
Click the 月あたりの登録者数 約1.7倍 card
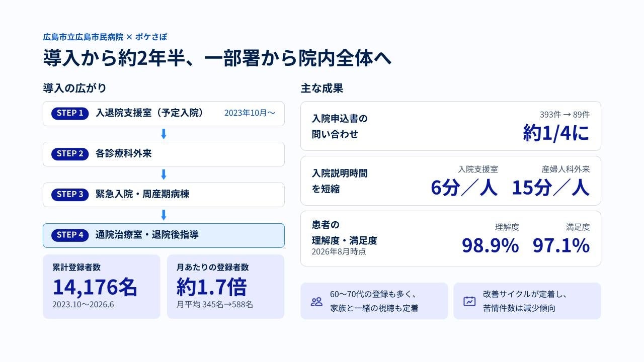point(225,287)
